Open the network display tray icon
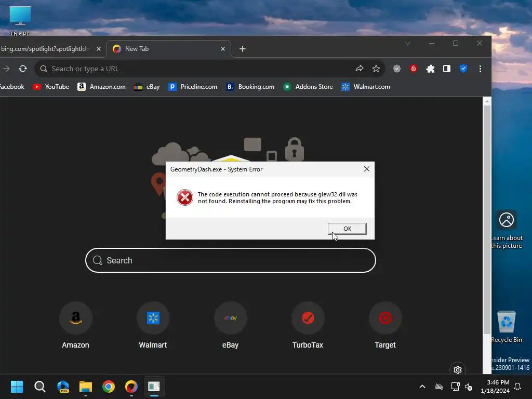Viewport: 532px width, 399px height. click(x=455, y=387)
